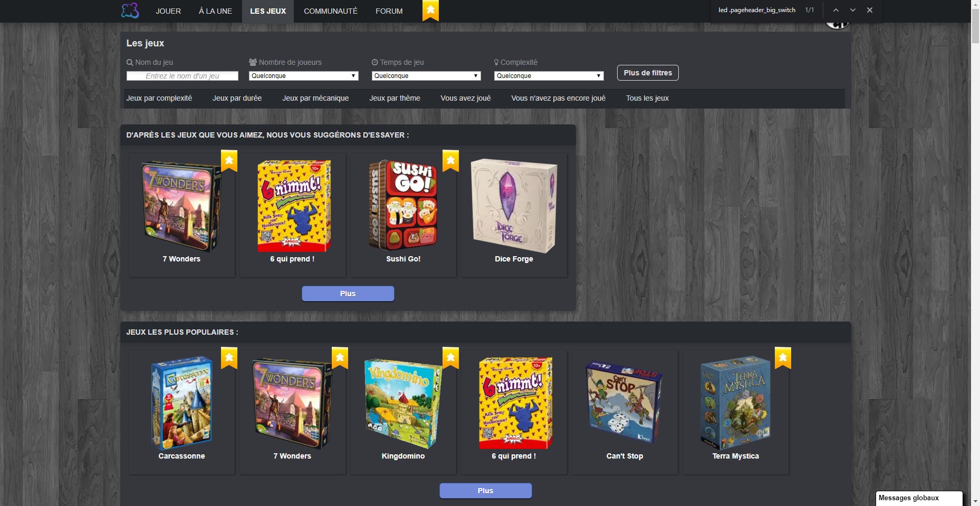Screen dimensions: 980x506
Task: Open the Nombre de joueurs dropdown
Action: coord(303,76)
